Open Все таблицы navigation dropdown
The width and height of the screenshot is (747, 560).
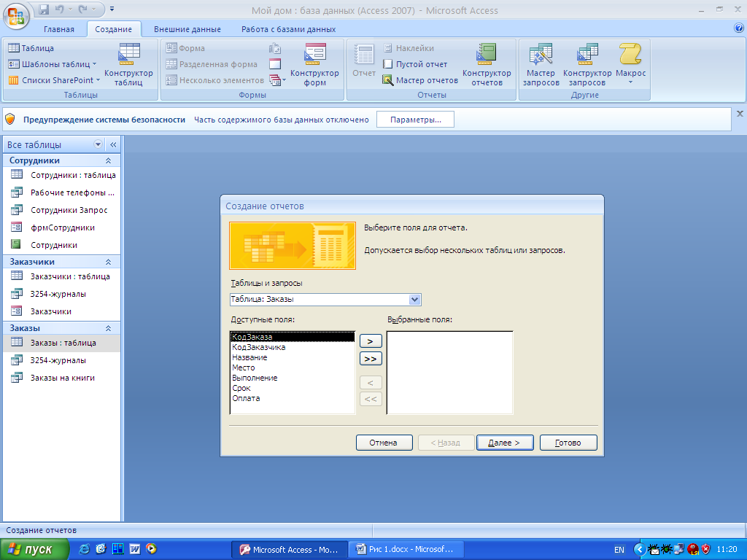coord(98,144)
